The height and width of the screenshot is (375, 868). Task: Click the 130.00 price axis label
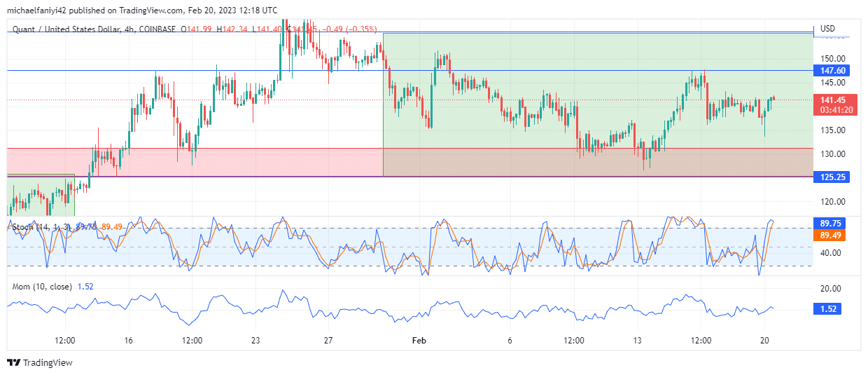click(x=833, y=154)
